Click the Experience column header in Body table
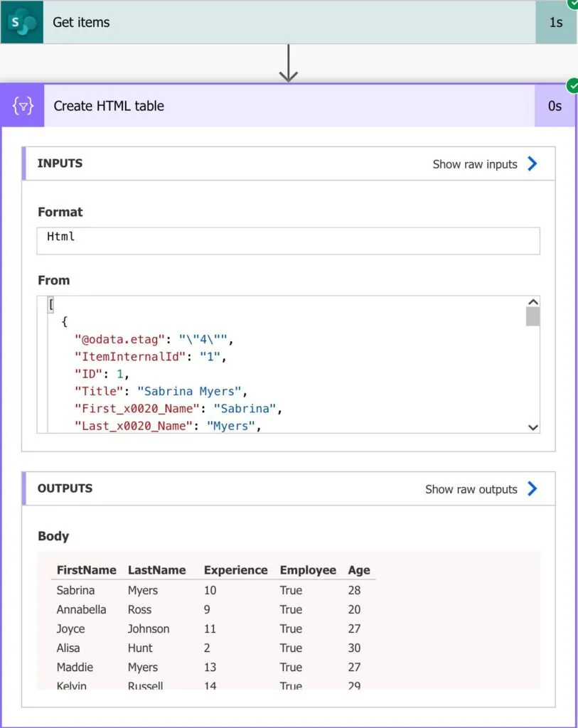The image size is (578, 728). click(235, 570)
